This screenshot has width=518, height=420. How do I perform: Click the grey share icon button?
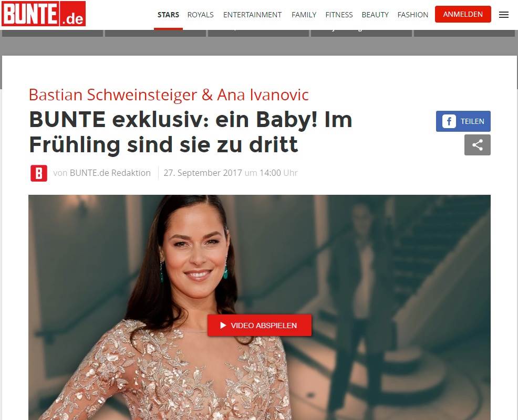pyautogui.click(x=478, y=145)
